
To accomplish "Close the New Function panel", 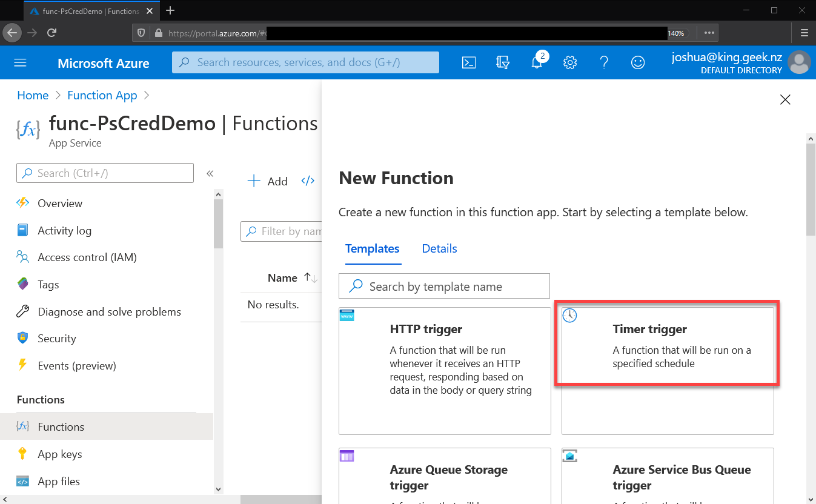I will coord(785,100).
